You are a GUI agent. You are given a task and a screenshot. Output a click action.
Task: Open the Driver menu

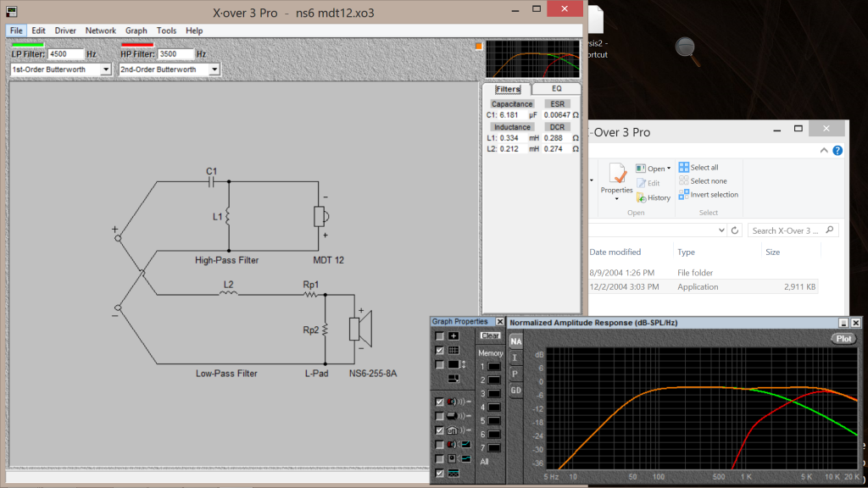pos(65,30)
